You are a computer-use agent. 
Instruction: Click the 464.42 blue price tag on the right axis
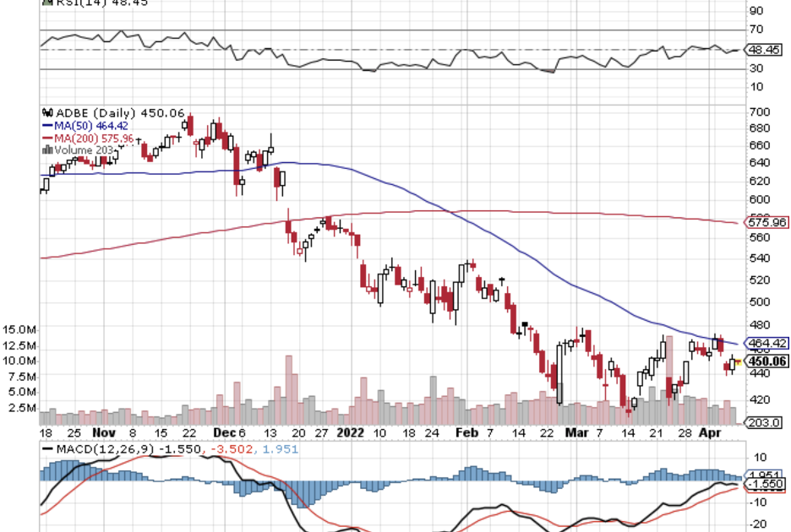[x=766, y=343]
